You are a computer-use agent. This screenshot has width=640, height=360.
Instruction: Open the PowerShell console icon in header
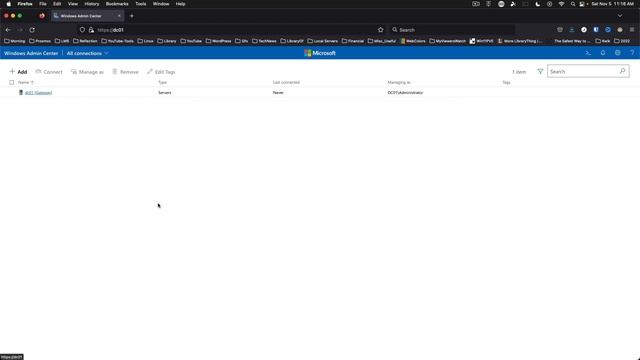click(588, 53)
